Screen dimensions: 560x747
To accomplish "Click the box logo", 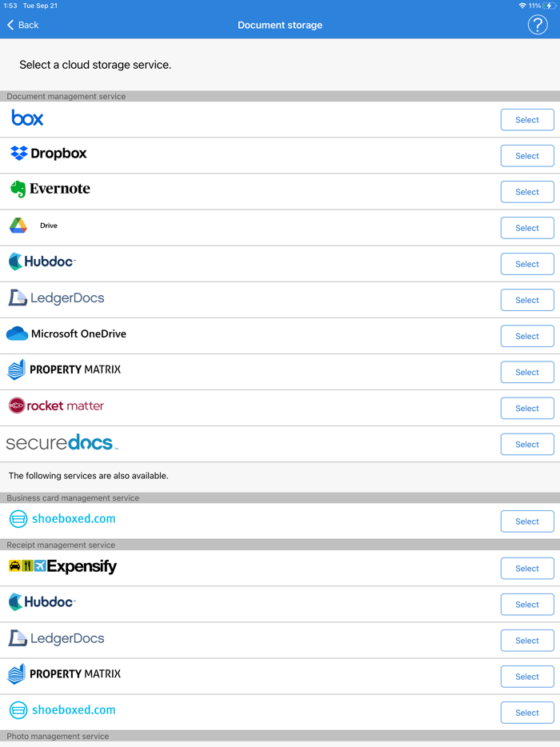I will point(26,118).
